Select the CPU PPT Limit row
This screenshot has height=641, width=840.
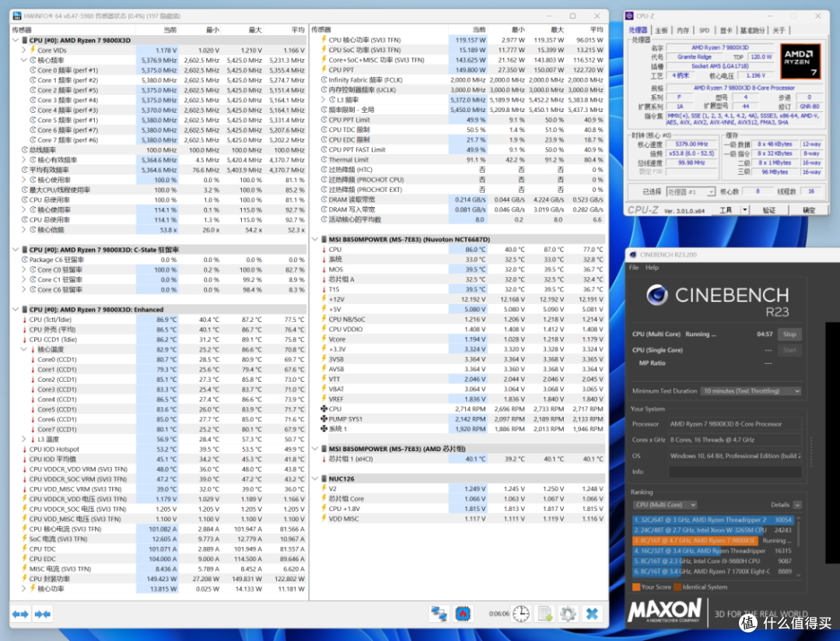(x=463, y=120)
